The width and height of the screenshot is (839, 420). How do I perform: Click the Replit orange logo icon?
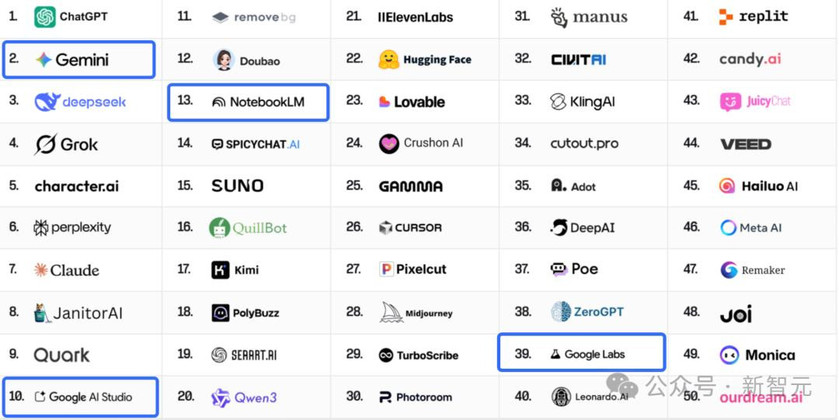(726, 17)
